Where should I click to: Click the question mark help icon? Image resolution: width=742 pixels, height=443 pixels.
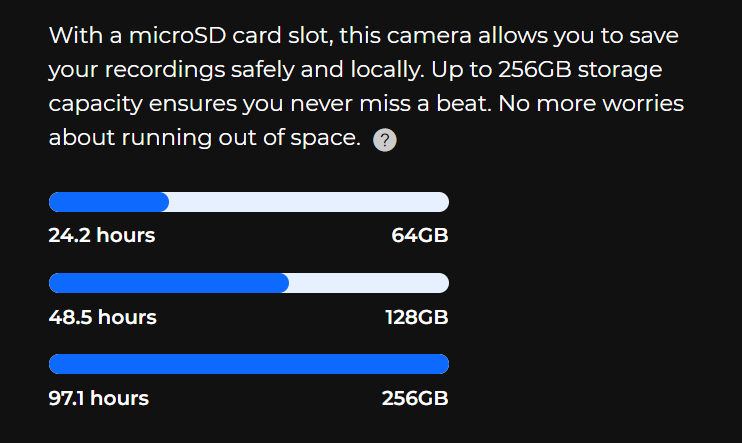pyautogui.click(x=385, y=141)
